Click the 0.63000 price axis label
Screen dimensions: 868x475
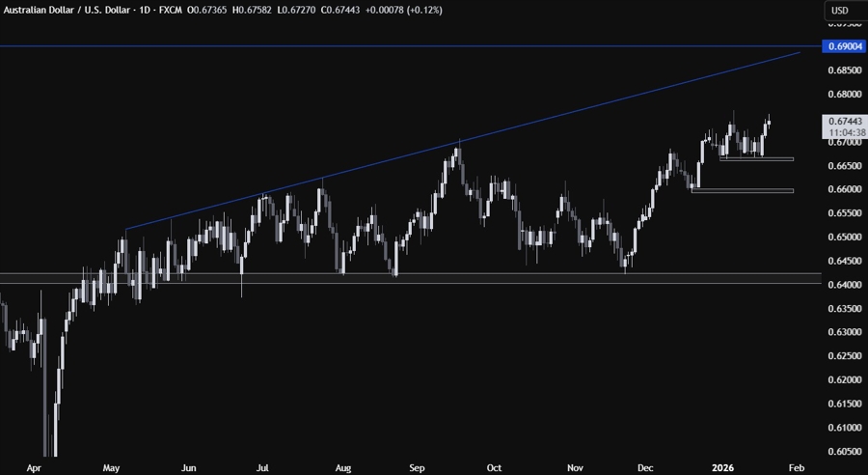(x=847, y=332)
